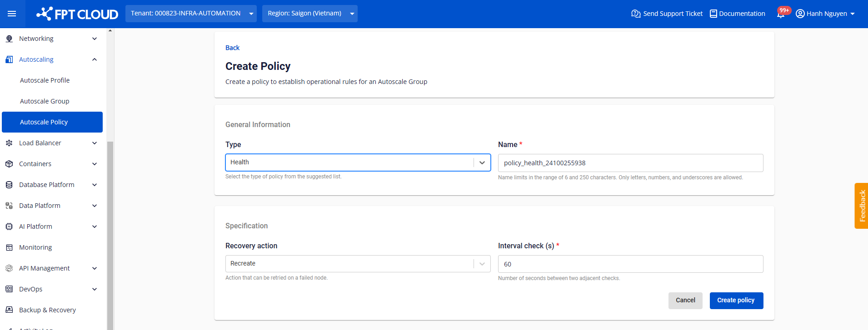Click the Database Platform icon
868x330 pixels.
(x=9, y=185)
